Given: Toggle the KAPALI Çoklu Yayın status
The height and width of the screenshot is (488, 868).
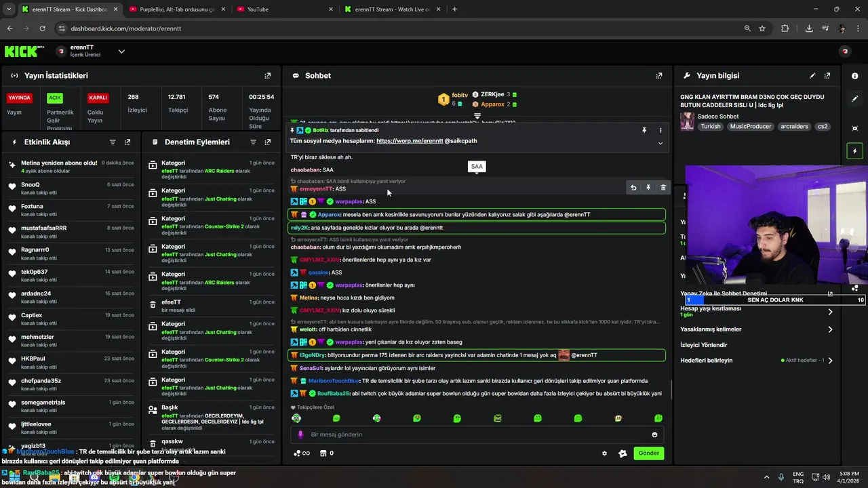Looking at the screenshot, I should (x=98, y=98).
